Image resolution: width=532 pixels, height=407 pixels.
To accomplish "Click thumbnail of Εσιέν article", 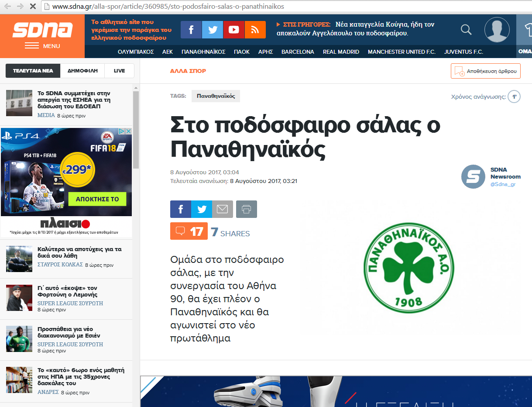I will coord(19,339).
